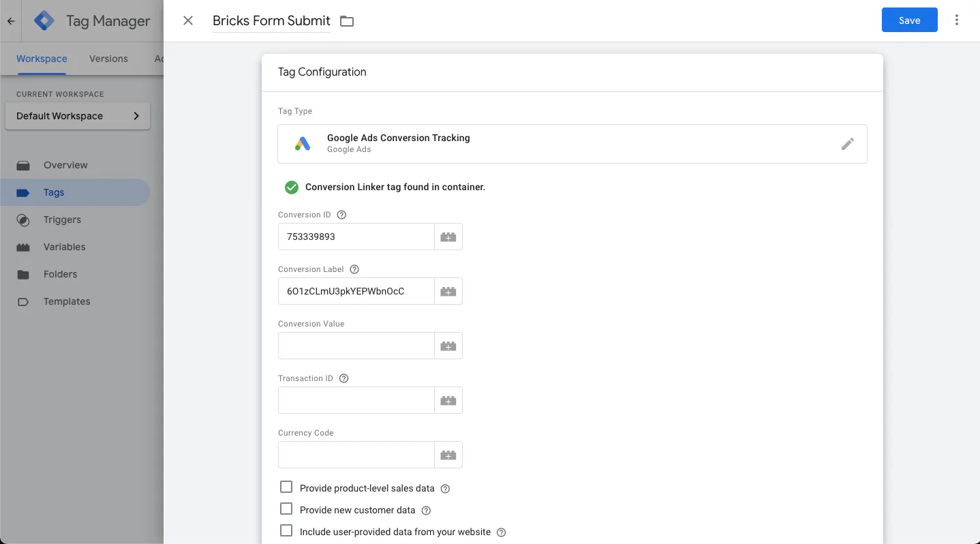Enable Include user-provided data from your website

[286, 530]
